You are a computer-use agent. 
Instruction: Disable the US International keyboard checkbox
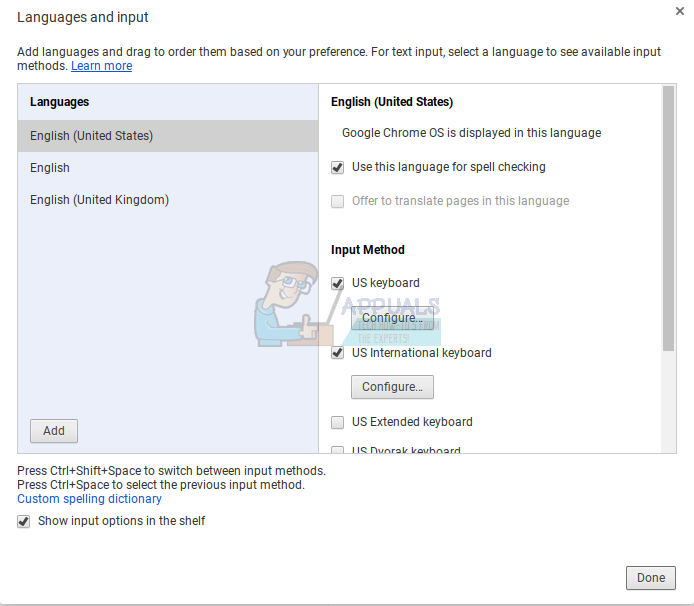pyautogui.click(x=338, y=353)
